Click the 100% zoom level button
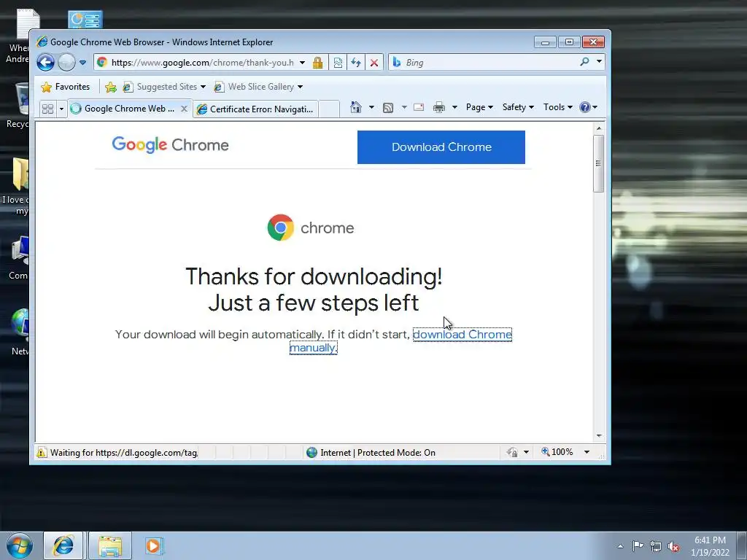747x560 pixels. (557, 452)
